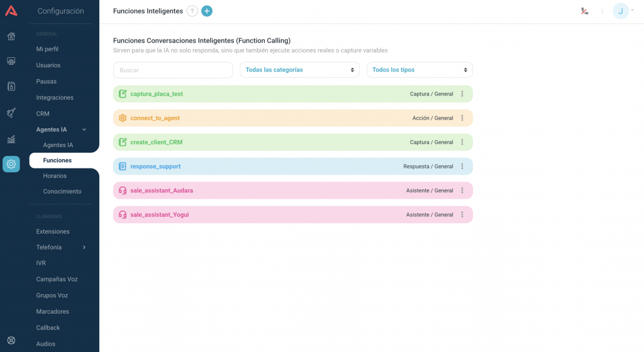Image resolution: width=644 pixels, height=352 pixels.
Task: Collapse the Agentes IA sidebar section
Action: 84,129
